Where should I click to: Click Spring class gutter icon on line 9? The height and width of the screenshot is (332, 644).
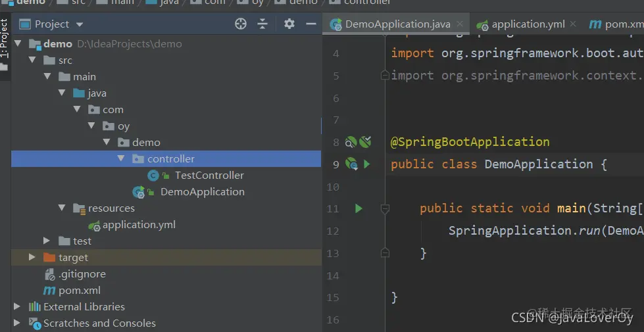point(351,164)
